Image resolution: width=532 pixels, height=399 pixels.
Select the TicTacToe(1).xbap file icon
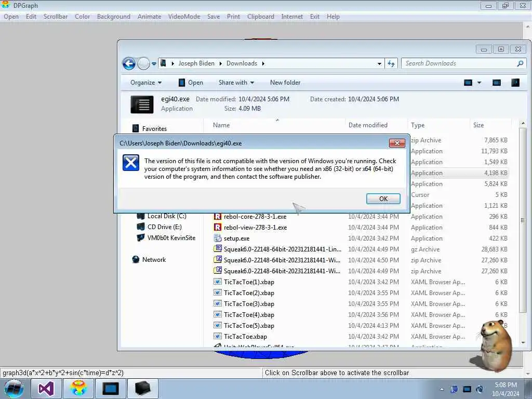click(218, 282)
